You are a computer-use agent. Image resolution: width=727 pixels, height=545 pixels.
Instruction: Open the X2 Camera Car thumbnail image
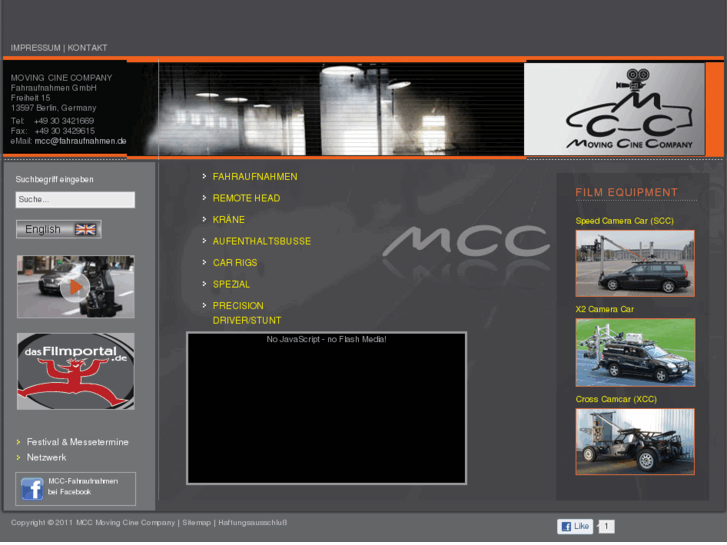pyautogui.click(x=635, y=353)
